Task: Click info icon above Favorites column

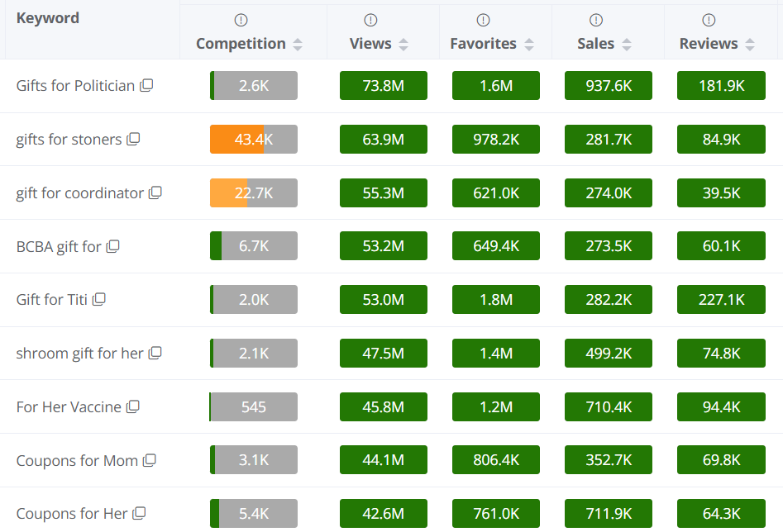Action: tap(484, 20)
